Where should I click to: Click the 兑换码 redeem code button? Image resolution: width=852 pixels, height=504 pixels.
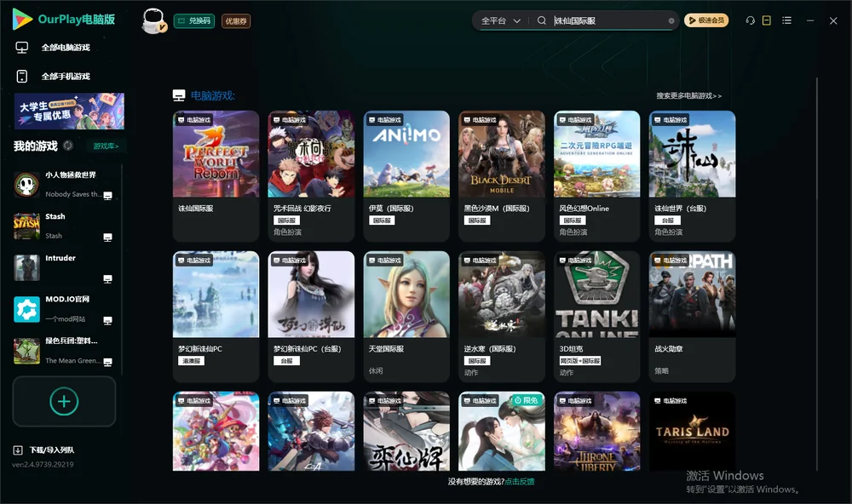point(194,21)
